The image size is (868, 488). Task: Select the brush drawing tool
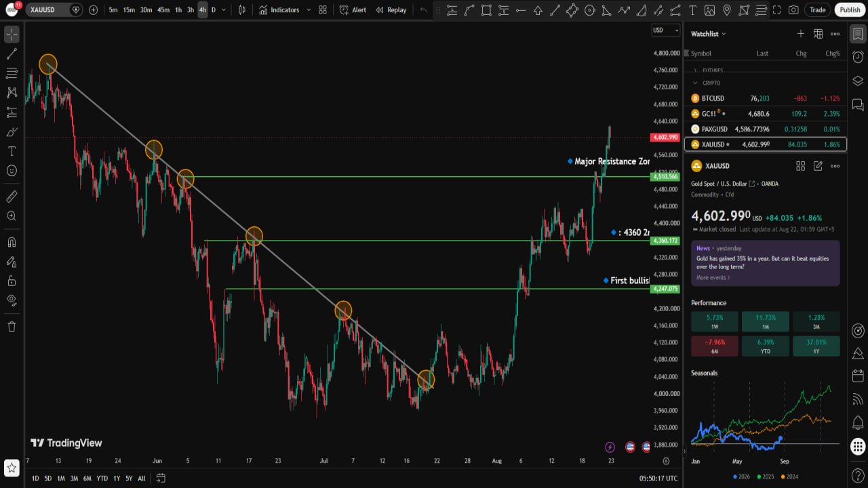click(12, 131)
